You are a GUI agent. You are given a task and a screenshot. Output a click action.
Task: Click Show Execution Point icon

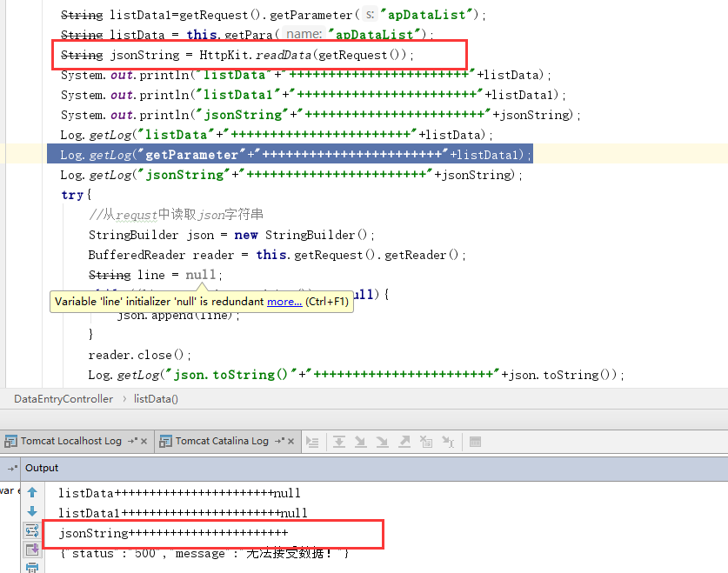pyautogui.click(x=312, y=443)
